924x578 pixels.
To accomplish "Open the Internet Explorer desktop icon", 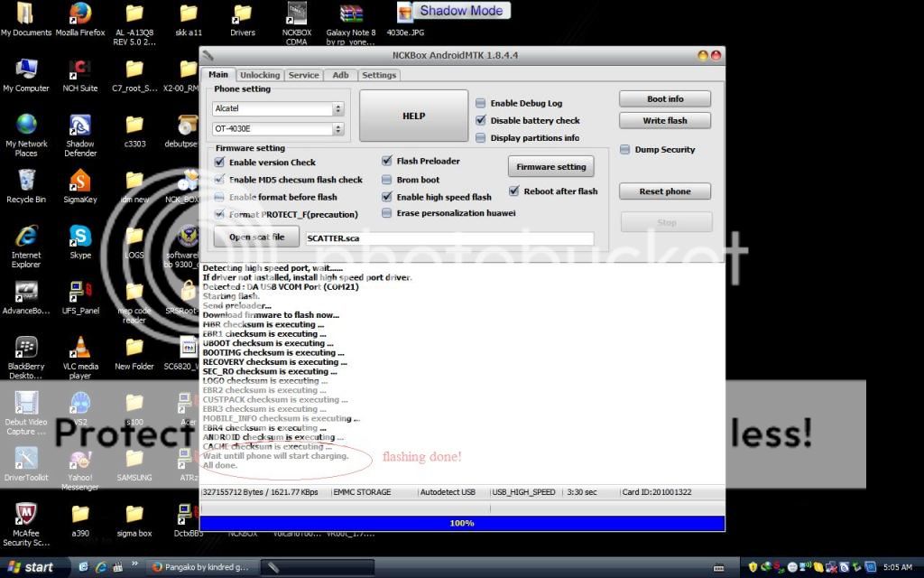I will click(x=26, y=237).
